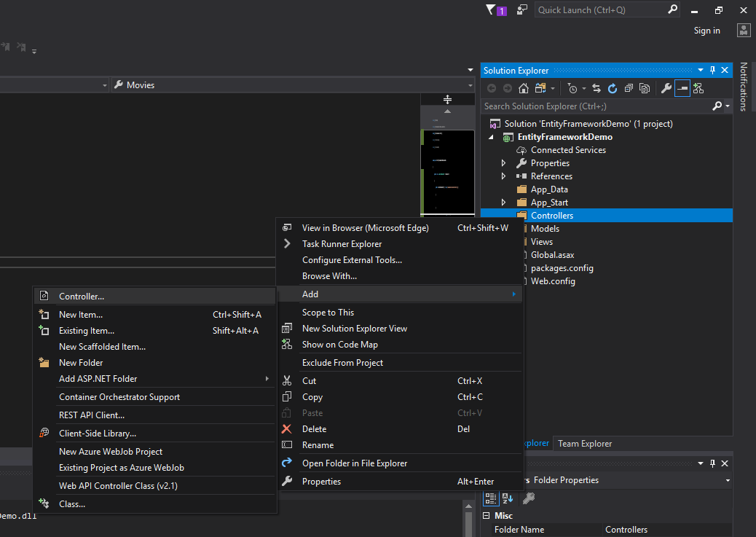The width and height of the screenshot is (756, 537).
Task: Click the Property Pages key icon
Action: pyautogui.click(x=529, y=498)
